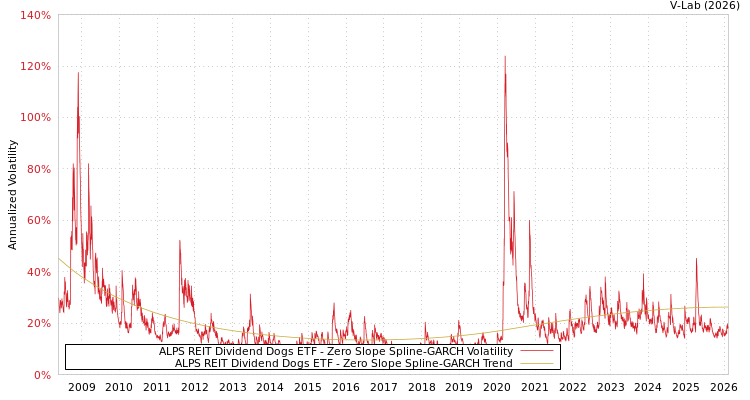Click the 2009 x-axis label

click(81, 387)
